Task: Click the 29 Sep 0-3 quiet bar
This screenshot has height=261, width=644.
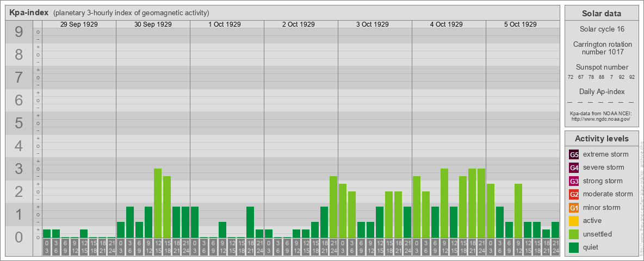Action: 47,233
